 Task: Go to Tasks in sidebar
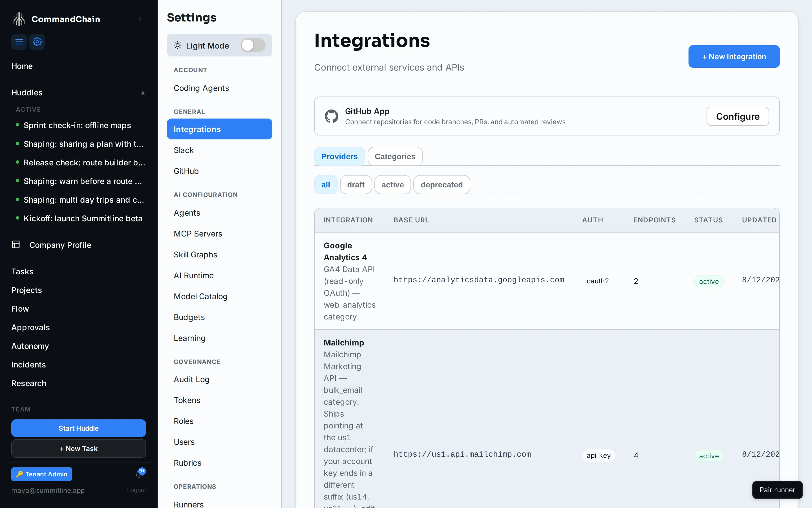[x=22, y=271]
